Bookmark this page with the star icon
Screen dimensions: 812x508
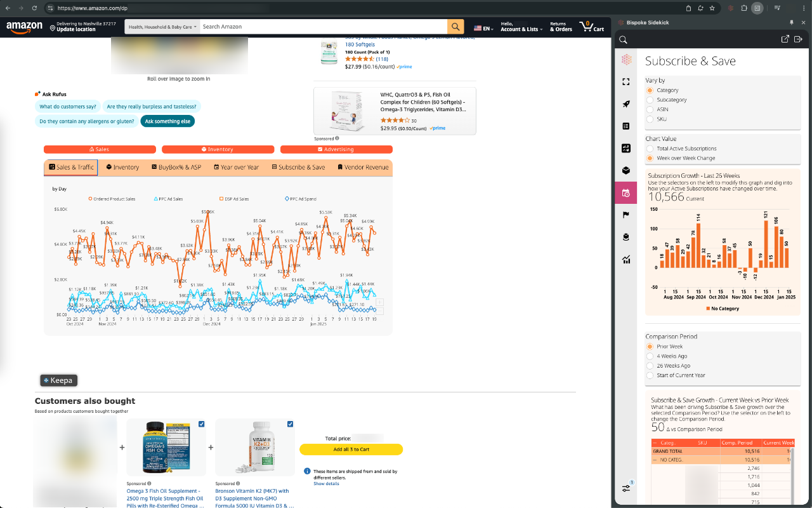point(712,8)
